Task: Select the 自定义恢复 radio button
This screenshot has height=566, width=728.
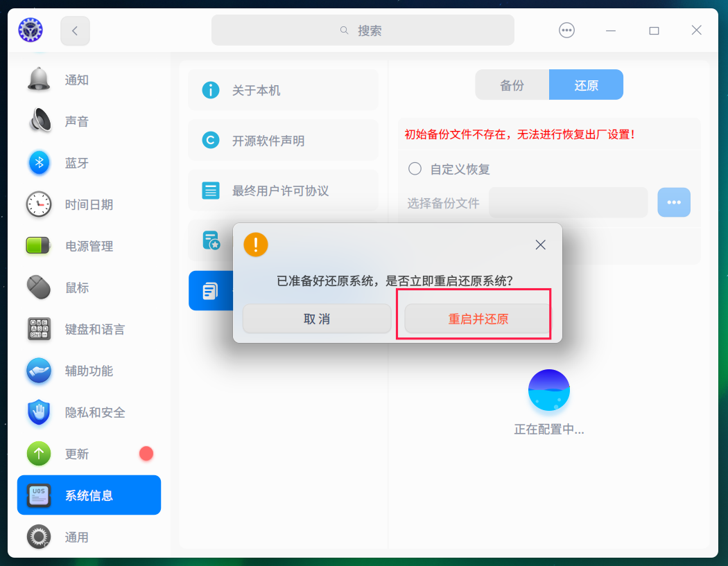Action: (415, 168)
